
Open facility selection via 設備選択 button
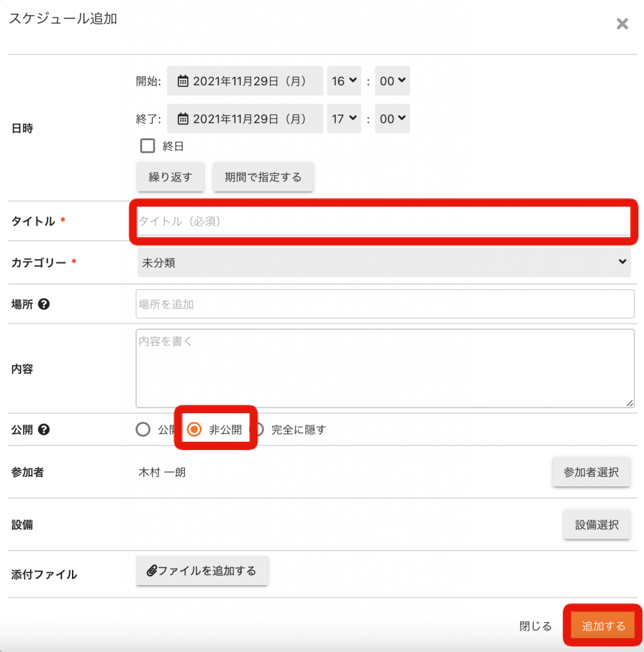pyautogui.click(x=597, y=525)
